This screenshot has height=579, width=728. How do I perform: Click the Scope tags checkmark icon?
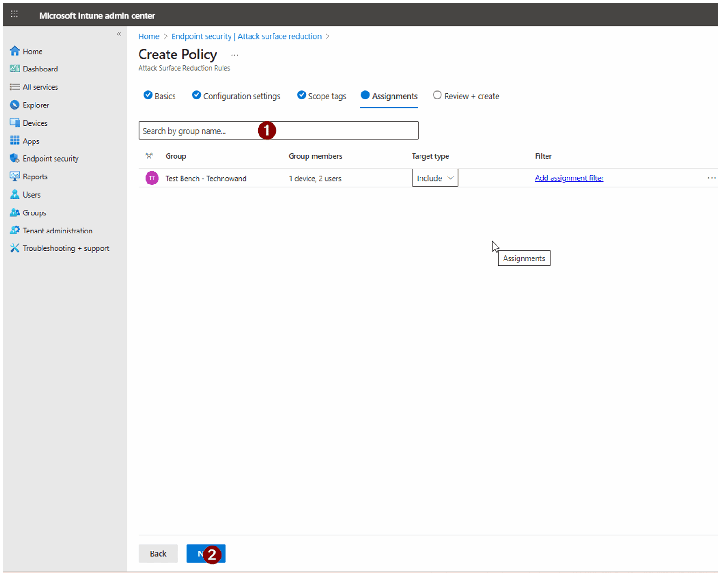pos(301,95)
